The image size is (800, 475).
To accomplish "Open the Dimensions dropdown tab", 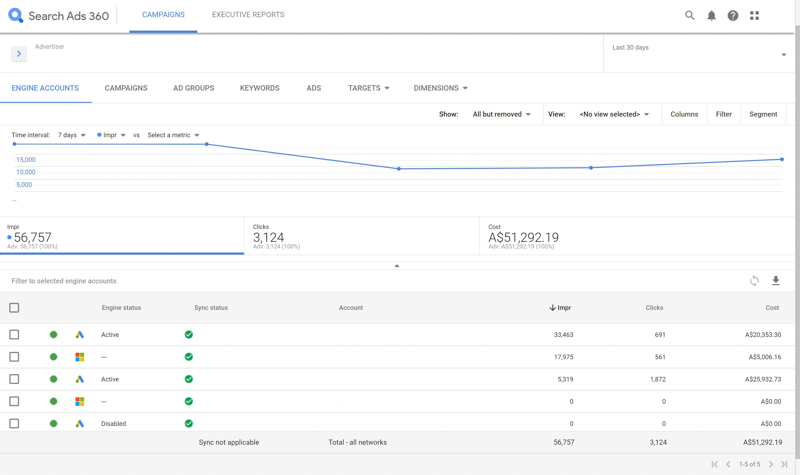I will tap(440, 88).
